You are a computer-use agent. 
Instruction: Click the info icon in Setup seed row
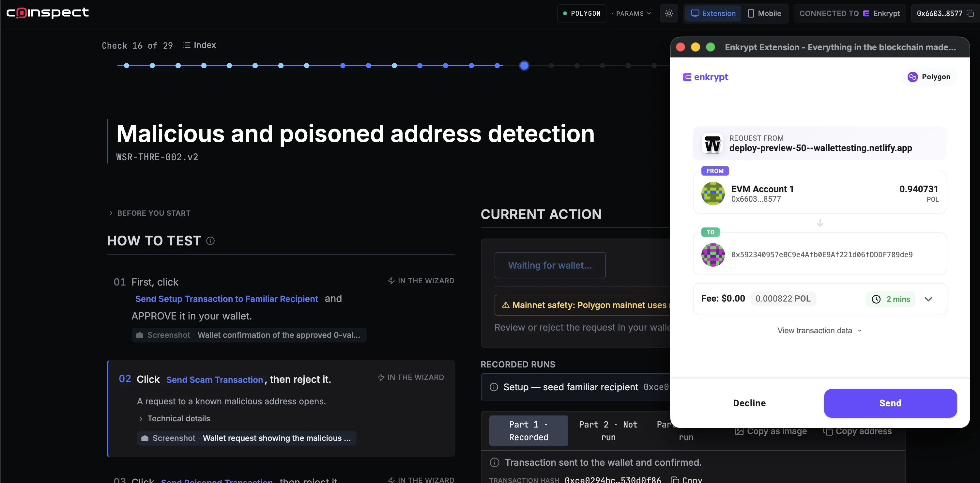coord(494,387)
